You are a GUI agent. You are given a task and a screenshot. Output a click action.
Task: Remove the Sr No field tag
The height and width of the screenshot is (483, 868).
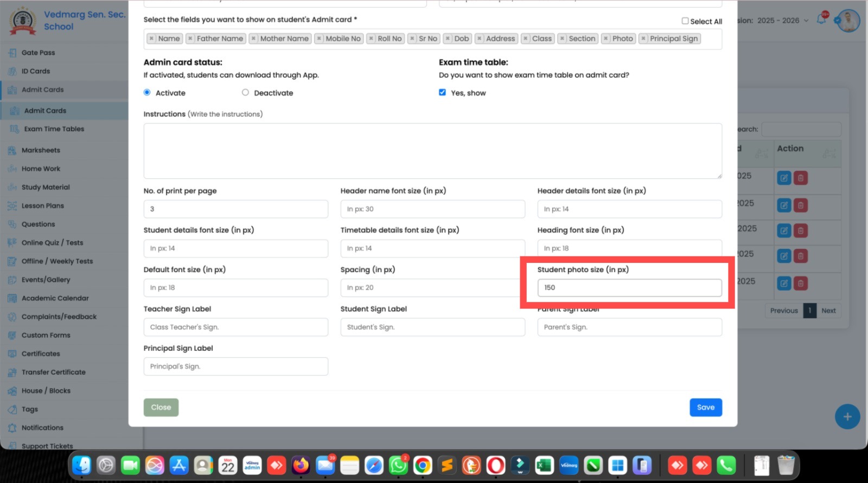[x=412, y=38]
